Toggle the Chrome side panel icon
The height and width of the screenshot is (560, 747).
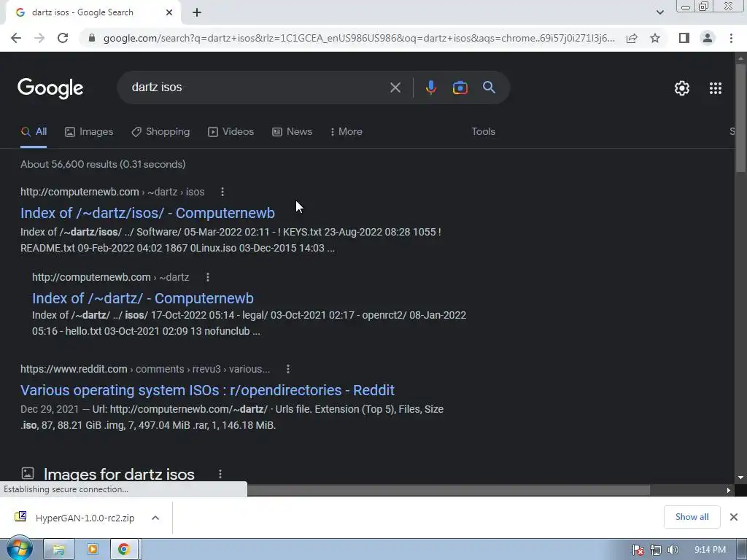pos(684,38)
